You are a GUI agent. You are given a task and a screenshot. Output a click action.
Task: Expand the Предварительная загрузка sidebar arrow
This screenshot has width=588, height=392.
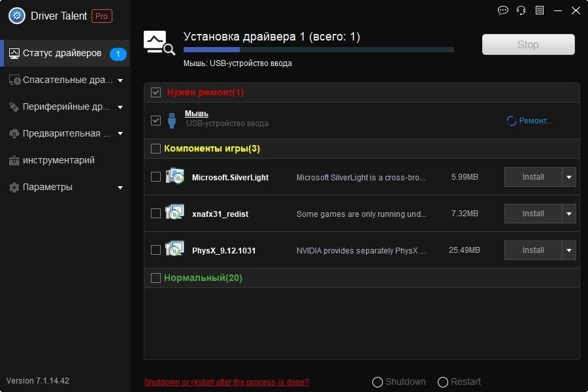[120, 133]
